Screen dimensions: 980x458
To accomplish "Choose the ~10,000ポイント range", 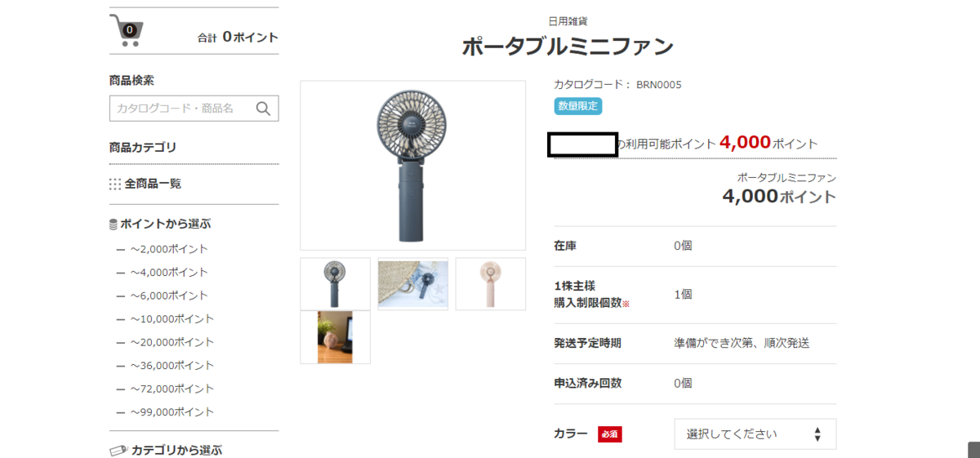I will pos(171,318).
